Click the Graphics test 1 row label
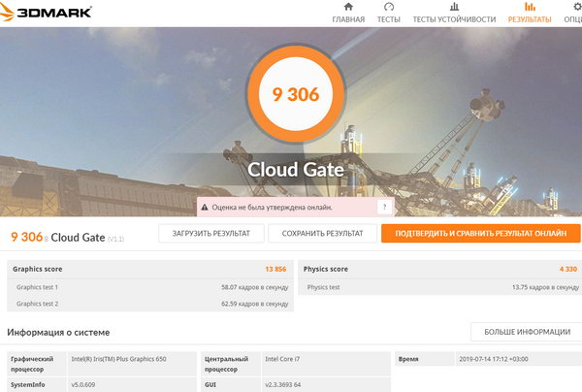Image resolution: width=582 pixels, height=392 pixels. pyautogui.click(x=37, y=287)
